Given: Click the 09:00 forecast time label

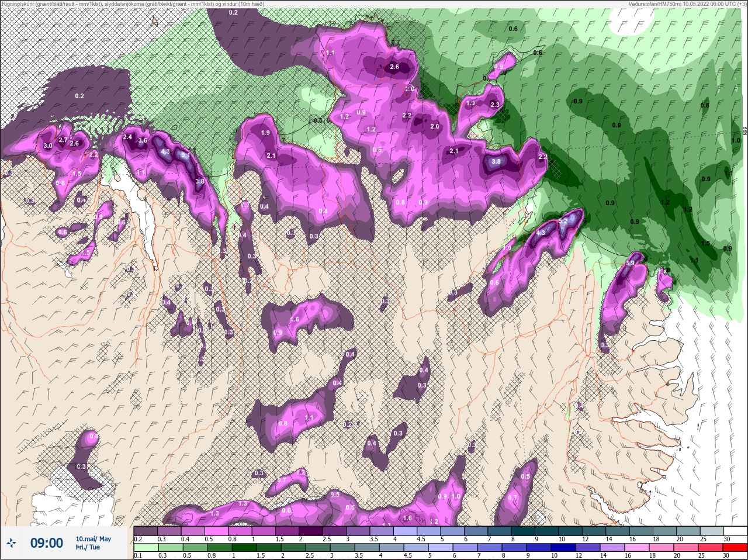Looking at the screenshot, I should (47, 543).
